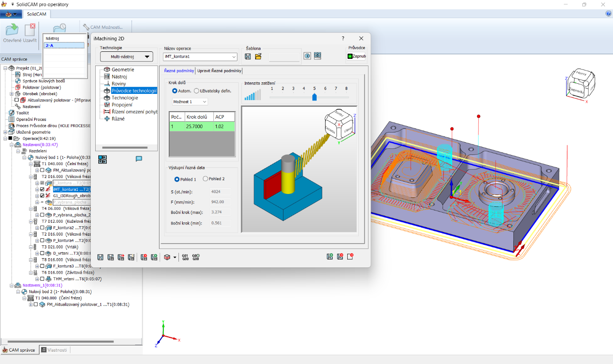Select the Pohled 1 radio button
The width and height of the screenshot is (613, 364).
click(x=177, y=179)
